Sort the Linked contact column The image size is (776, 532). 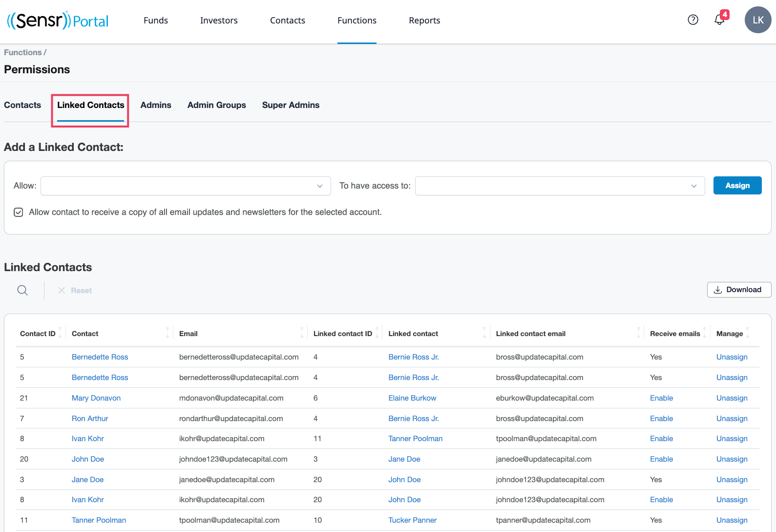[484, 333]
